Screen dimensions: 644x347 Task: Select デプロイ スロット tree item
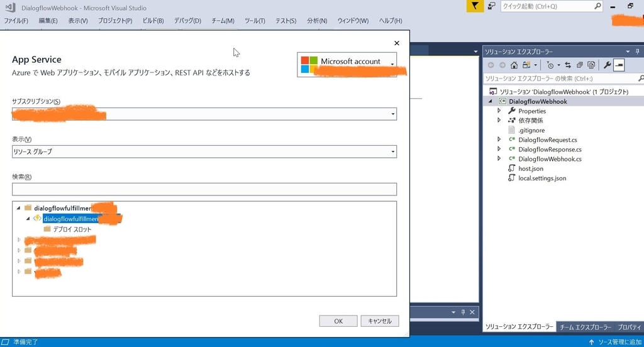72,229
